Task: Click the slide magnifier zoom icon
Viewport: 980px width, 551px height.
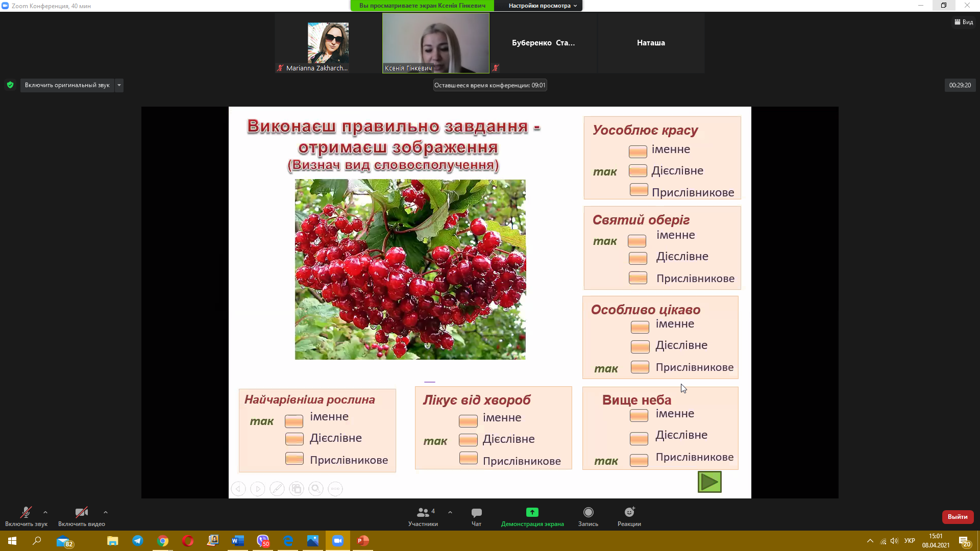Action: click(316, 489)
